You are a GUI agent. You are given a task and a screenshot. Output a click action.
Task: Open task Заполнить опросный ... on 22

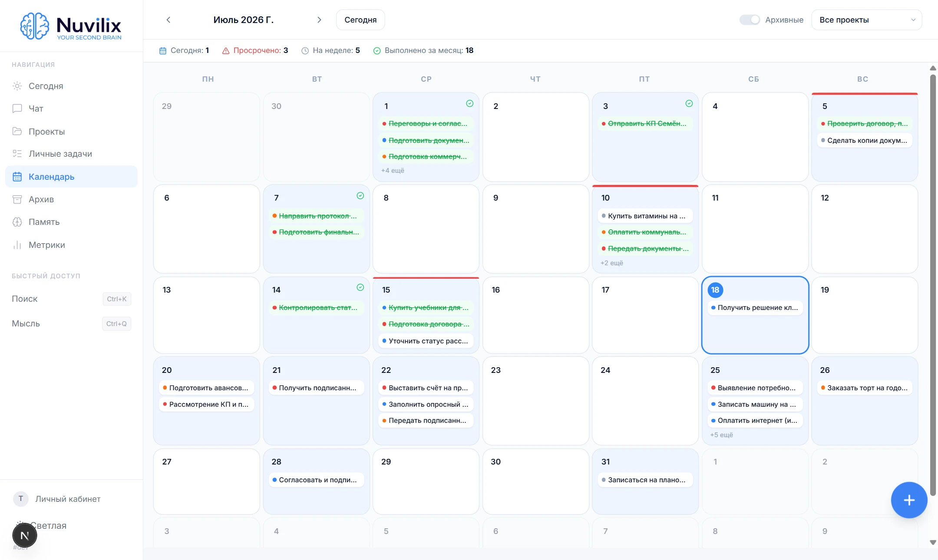pos(426,404)
